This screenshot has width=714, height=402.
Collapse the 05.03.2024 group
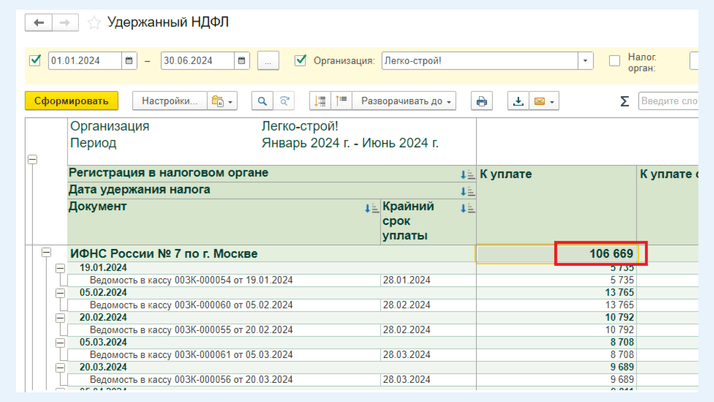point(60,342)
